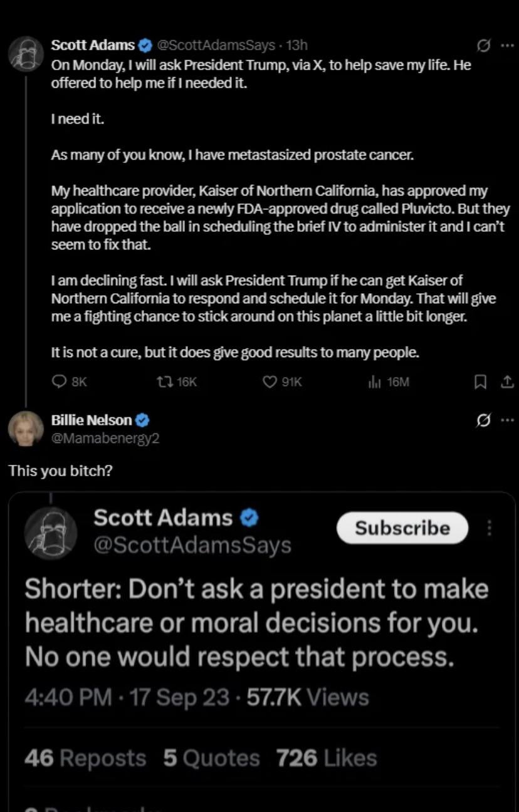
Task: Open vertical dots menu beside Subscribe
Action: 490,528
